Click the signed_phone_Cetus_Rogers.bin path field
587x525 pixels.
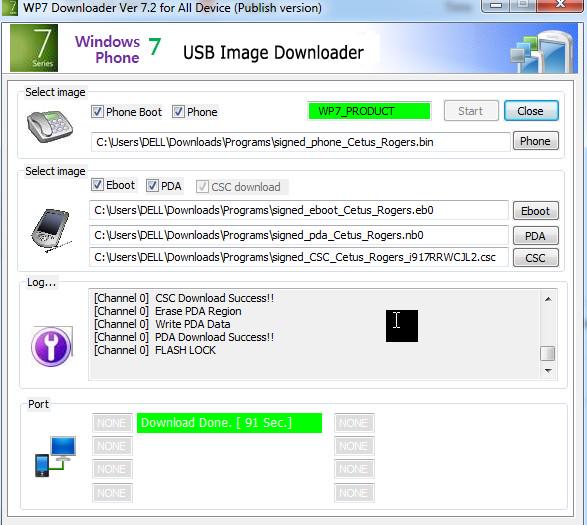(300, 142)
